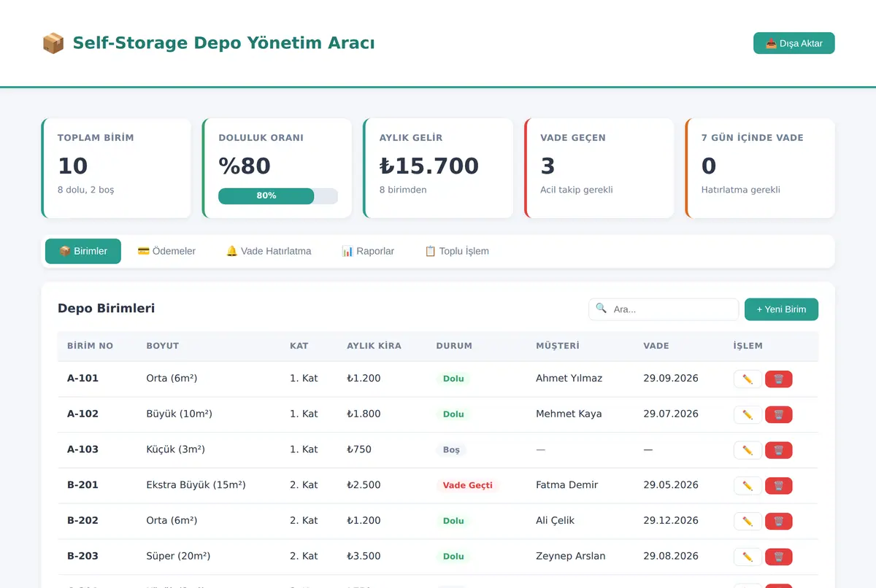Click the Vade Geçti status badge
876x588 pixels.
point(468,485)
